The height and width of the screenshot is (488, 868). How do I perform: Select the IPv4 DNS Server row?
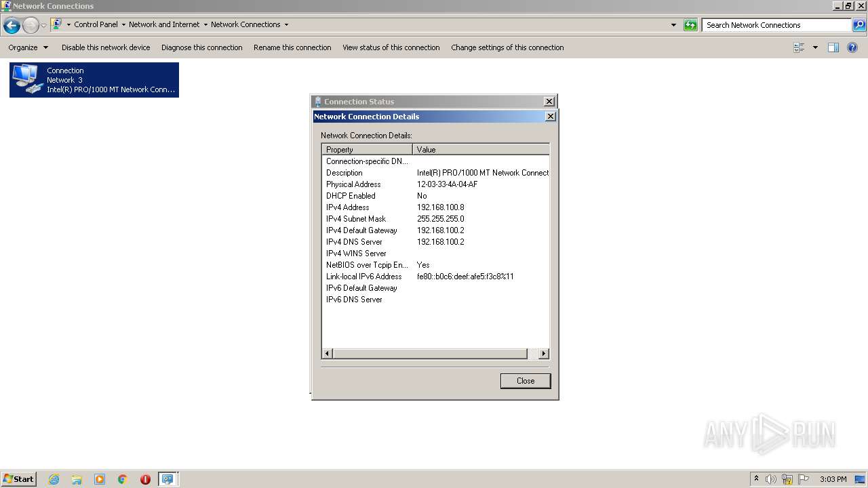(435, 242)
